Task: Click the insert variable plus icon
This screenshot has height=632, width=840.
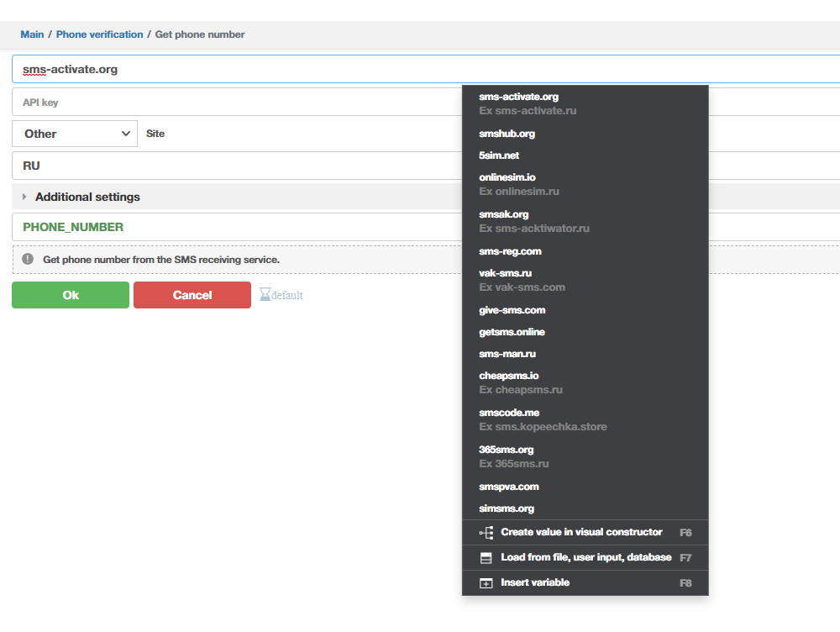Action: [x=486, y=583]
